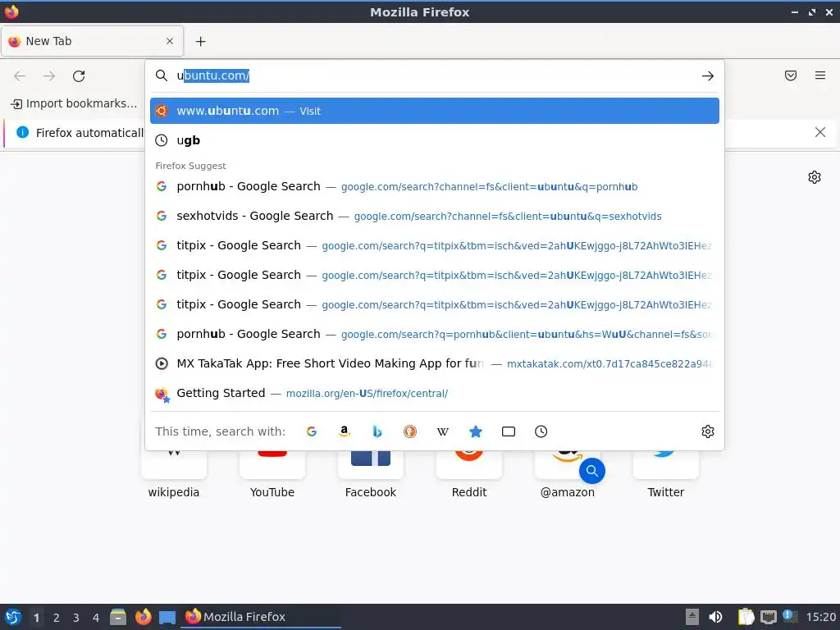This screenshot has width=840, height=630.
Task: Dismiss the Firefox notification bar
Action: tap(820, 132)
